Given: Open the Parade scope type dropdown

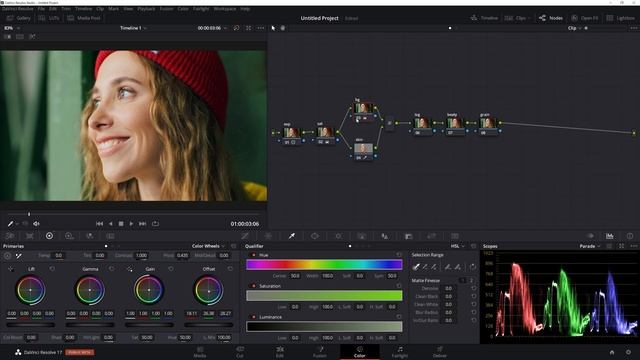Looking at the screenshot, I should click(590, 246).
